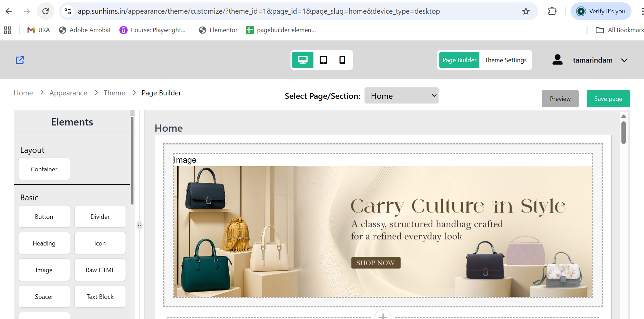Select the Raw HTML element
This screenshot has height=319, width=644.
[x=100, y=270]
